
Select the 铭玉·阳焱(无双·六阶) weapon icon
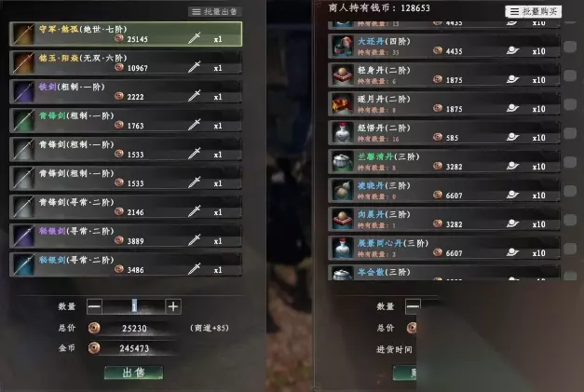point(23,62)
